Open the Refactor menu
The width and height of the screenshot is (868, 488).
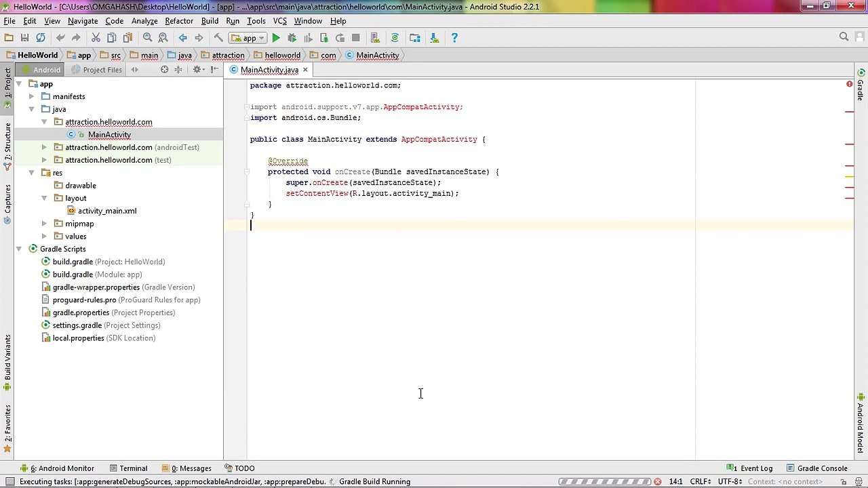click(179, 21)
